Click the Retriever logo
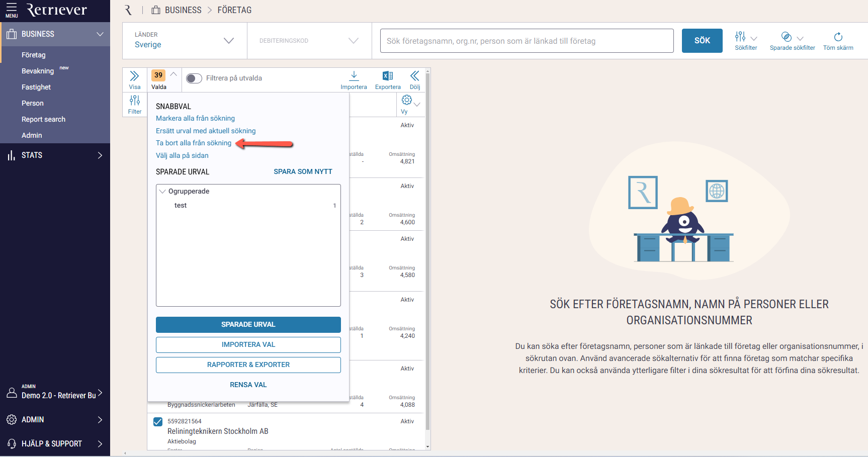868x457 pixels. 56,10
